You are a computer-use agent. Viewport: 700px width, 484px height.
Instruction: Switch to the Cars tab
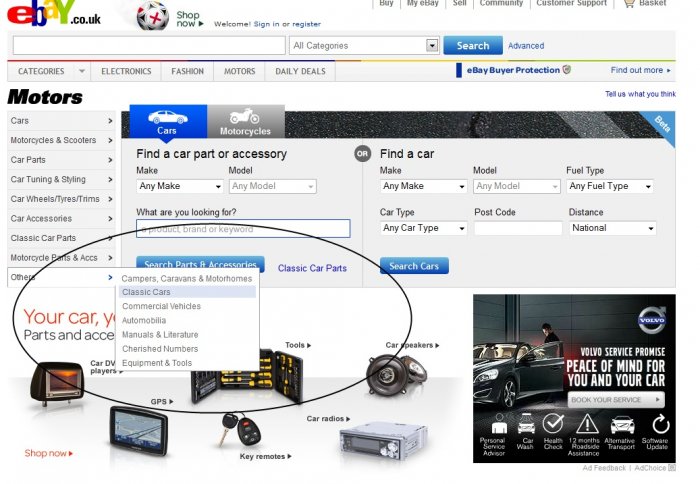(x=168, y=121)
